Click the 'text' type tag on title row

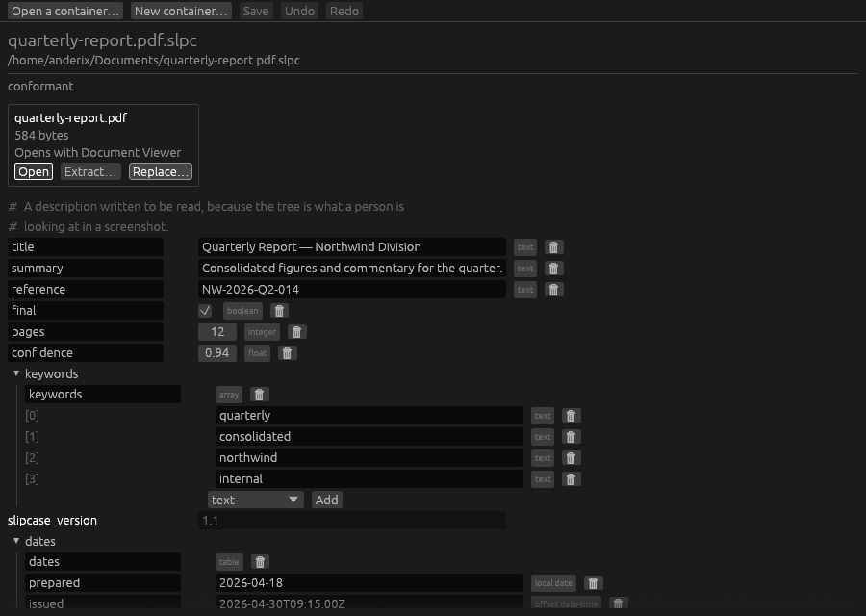[525, 247]
